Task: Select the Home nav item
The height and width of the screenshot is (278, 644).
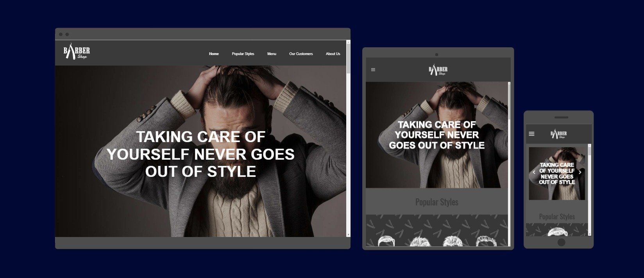Action: (x=214, y=54)
